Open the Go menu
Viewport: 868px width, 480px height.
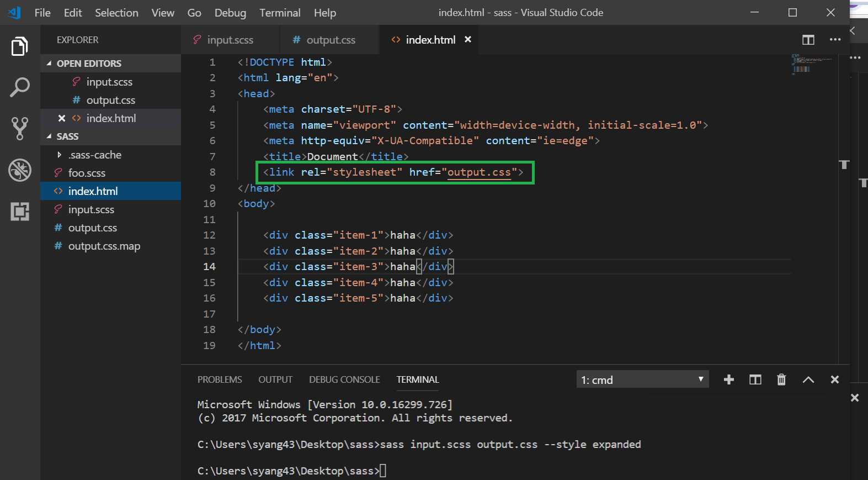click(x=194, y=12)
